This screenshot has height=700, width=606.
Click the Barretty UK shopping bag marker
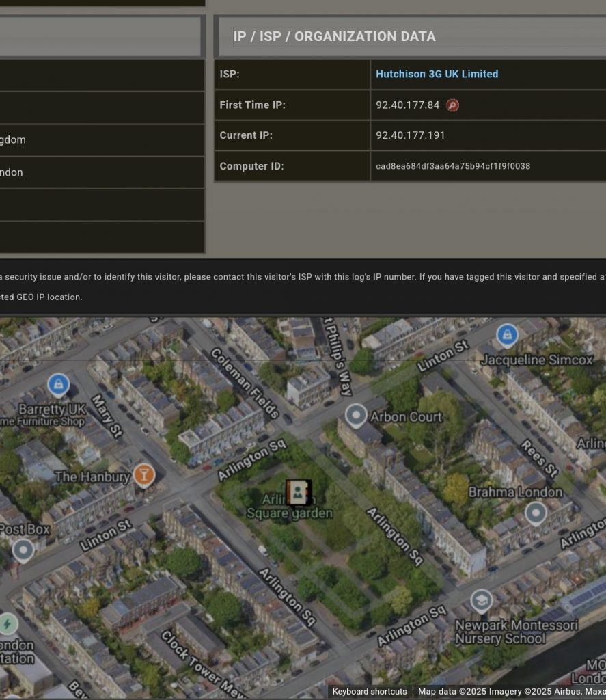58,385
